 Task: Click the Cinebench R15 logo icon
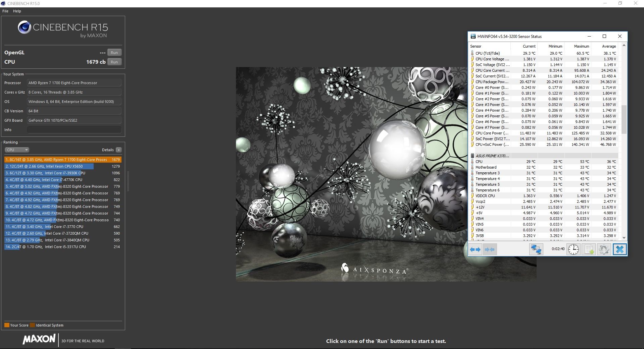24,27
